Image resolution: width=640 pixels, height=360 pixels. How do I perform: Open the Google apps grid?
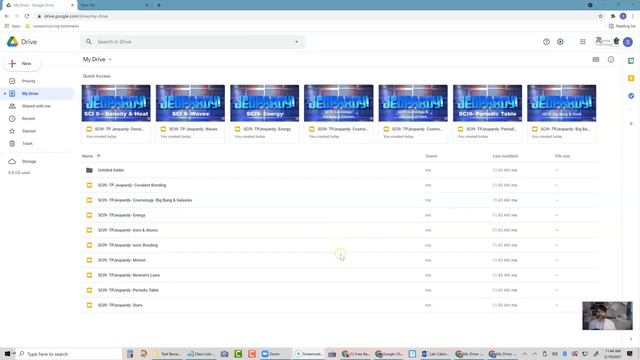point(582,42)
